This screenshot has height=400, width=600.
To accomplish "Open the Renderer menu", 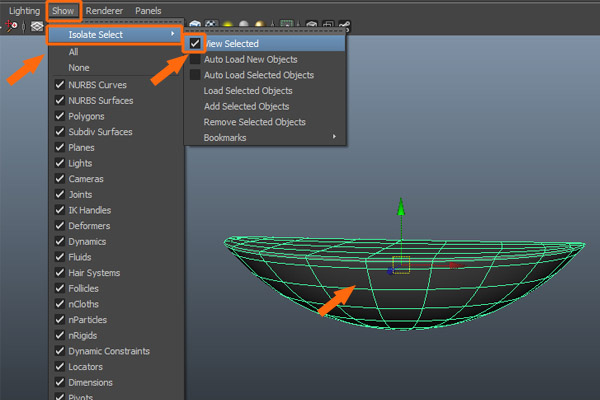I will (x=105, y=10).
